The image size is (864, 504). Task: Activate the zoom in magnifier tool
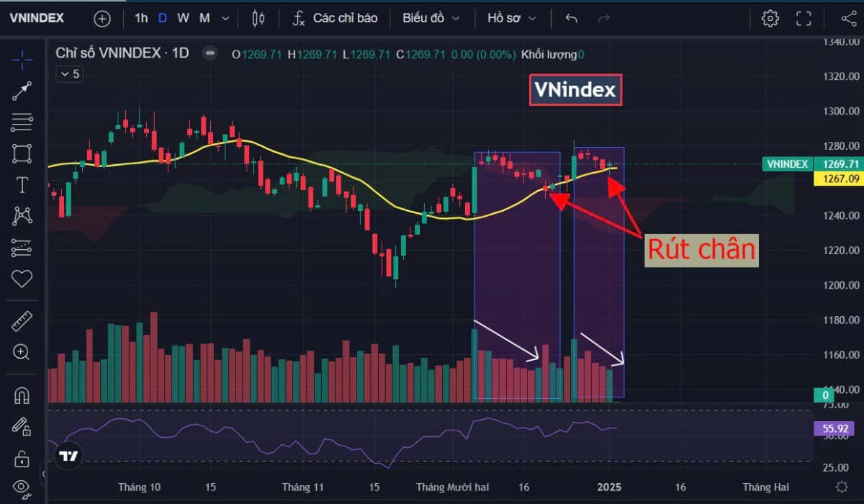(x=22, y=352)
